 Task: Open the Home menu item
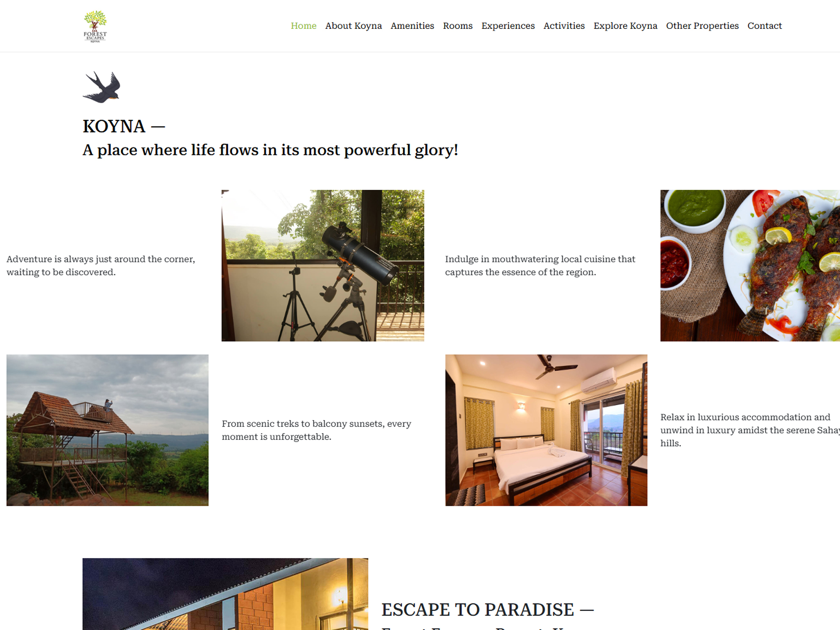coord(304,26)
